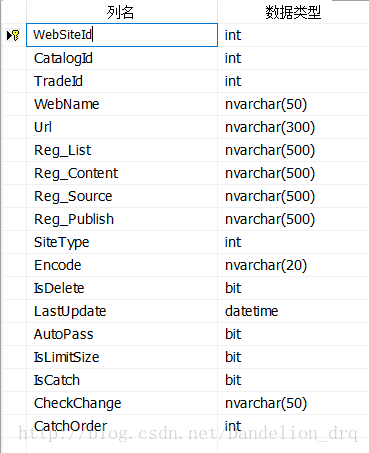Open the data type cell for Url
This screenshot has height=453, width=369.
tap(293, 127)
